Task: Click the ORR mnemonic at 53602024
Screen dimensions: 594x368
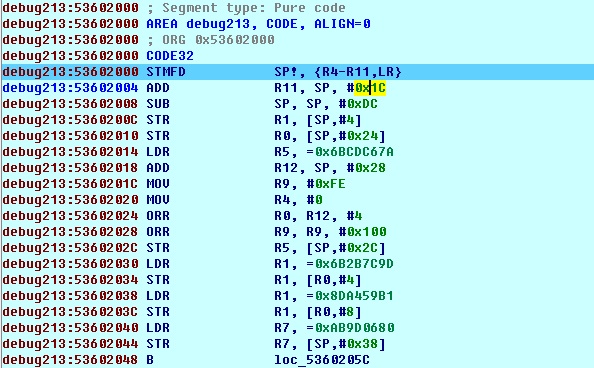Action: coord(158,216)
